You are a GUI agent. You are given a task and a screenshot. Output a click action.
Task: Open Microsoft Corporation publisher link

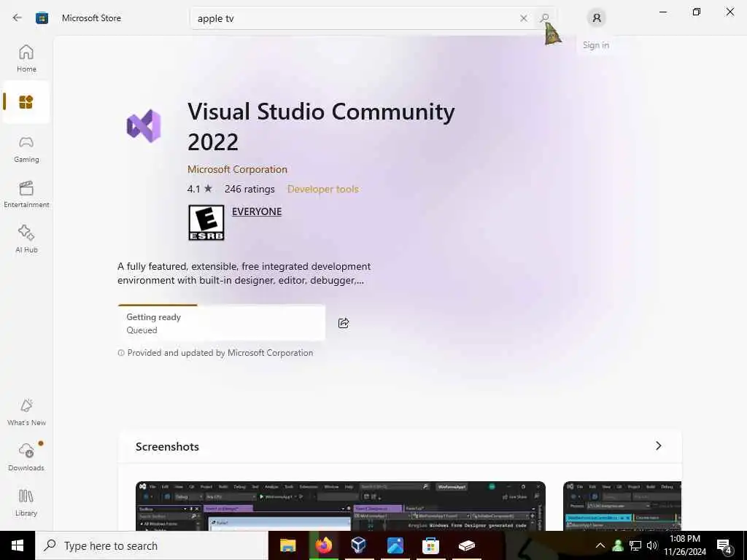point(237,169)
